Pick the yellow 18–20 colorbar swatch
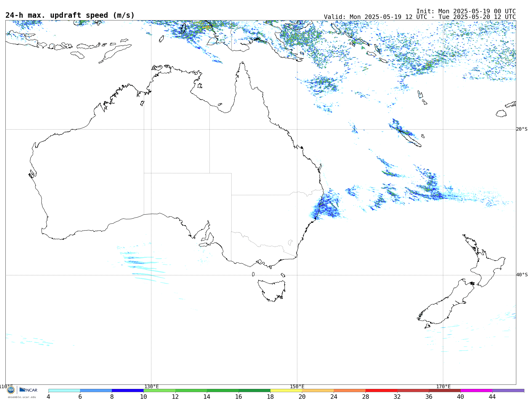The width and height of the screenshot is (532, 400). tap(286, 391)
